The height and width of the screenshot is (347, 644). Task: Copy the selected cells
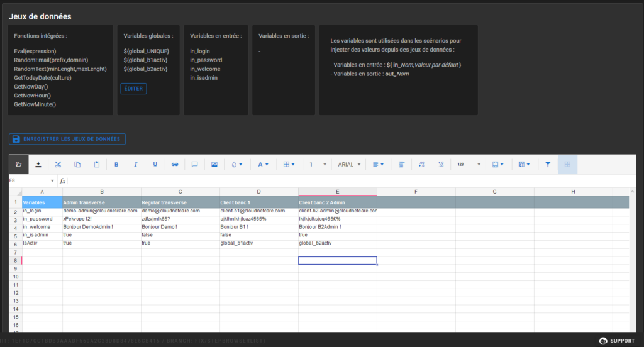77,164
